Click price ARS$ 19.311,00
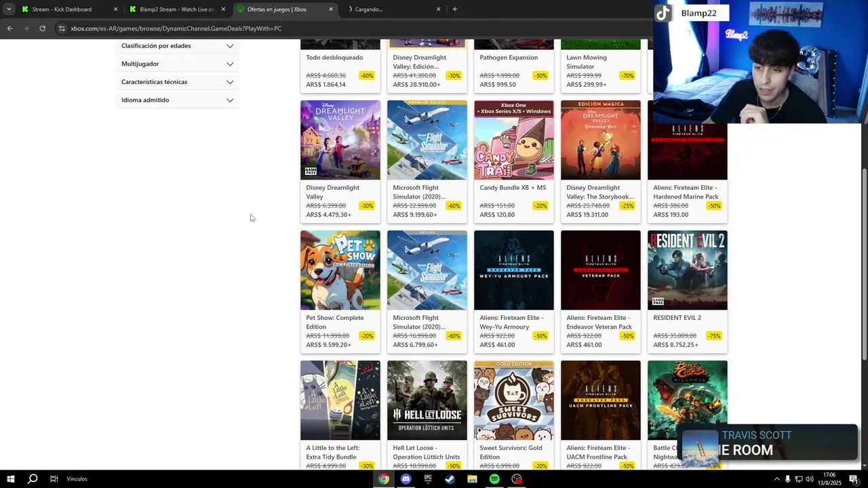 587,215
